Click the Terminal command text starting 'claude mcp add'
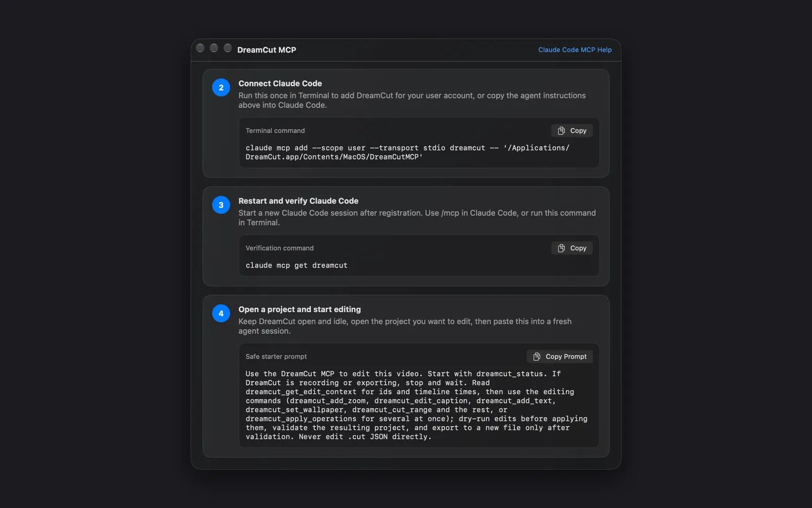Screen dimensions: 812x508 [408, 152]
